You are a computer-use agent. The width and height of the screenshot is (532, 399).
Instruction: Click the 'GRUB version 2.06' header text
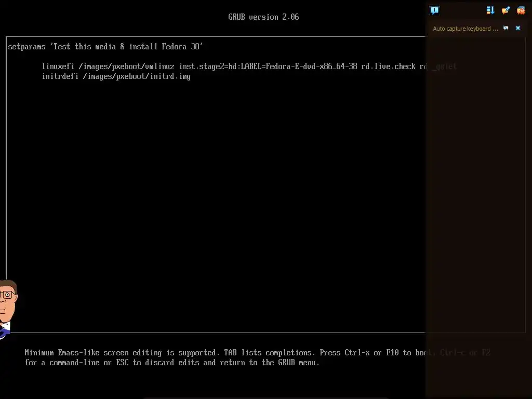263,17
